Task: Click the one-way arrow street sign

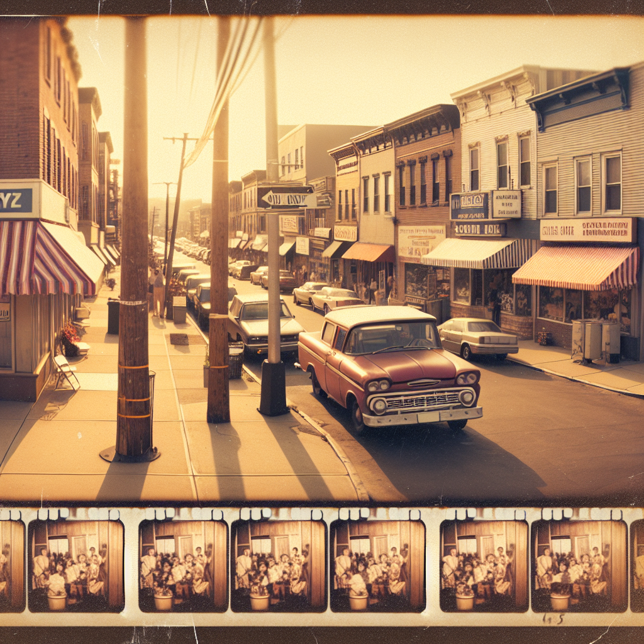Action: 285,198
